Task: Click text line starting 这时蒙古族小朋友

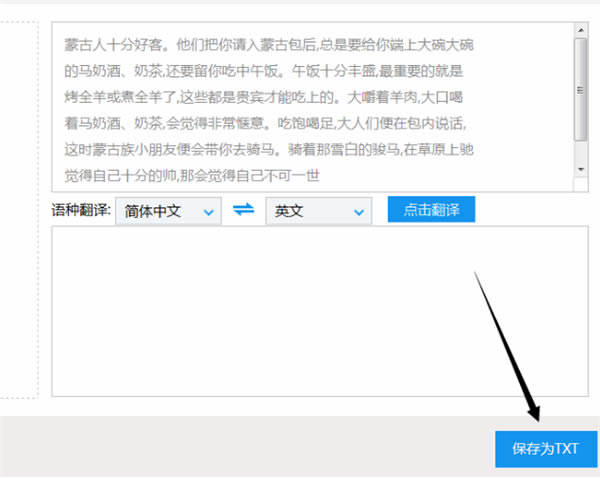Action: pos(269,149)
